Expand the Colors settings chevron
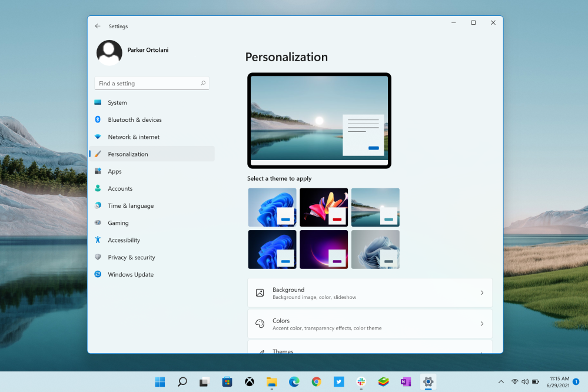Image resolution: width=588 pixels, height=392 pixels. coord(481,324)
